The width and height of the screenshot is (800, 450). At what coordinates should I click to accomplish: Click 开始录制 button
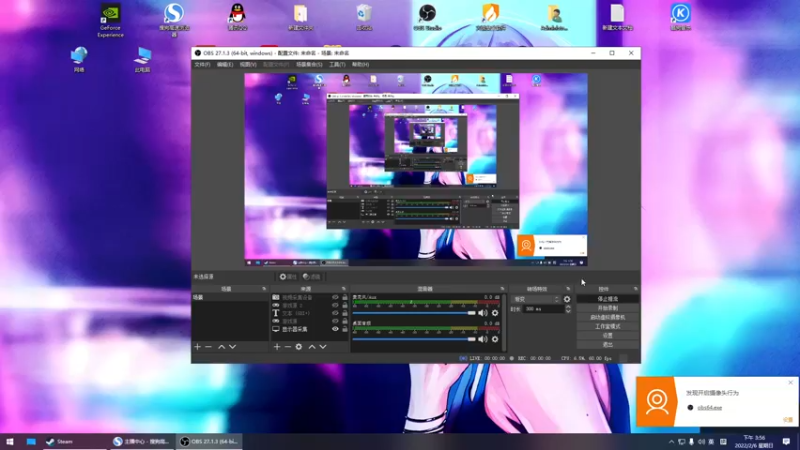[608, 308]
